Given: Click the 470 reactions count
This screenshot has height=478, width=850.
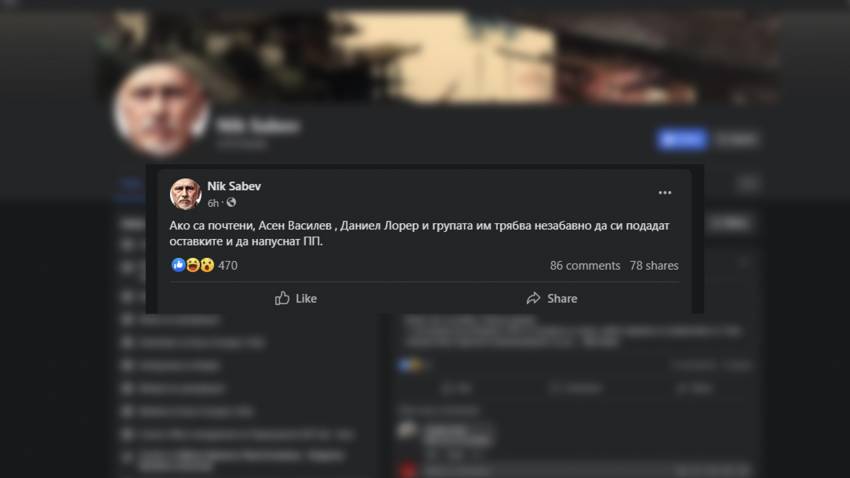Looking at the screenshot, I should (228, 266).
